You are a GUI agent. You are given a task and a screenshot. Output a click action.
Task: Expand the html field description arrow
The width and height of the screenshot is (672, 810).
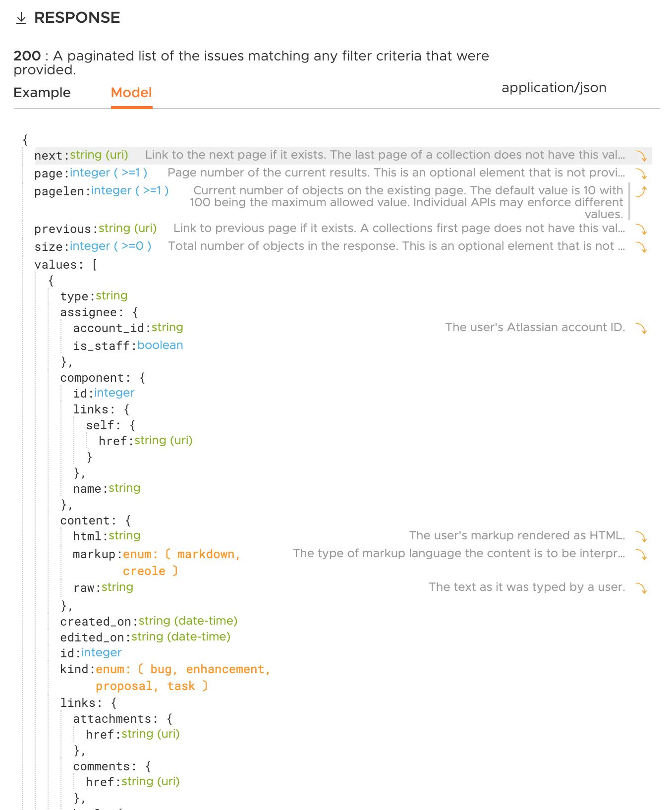coord(641,537)
